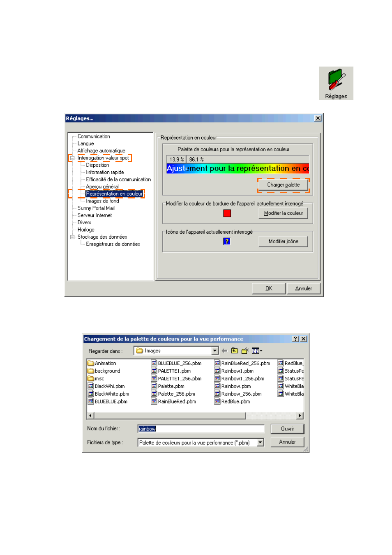
Task: Select Images de fond tree entry
Action: tap(102, 201)
